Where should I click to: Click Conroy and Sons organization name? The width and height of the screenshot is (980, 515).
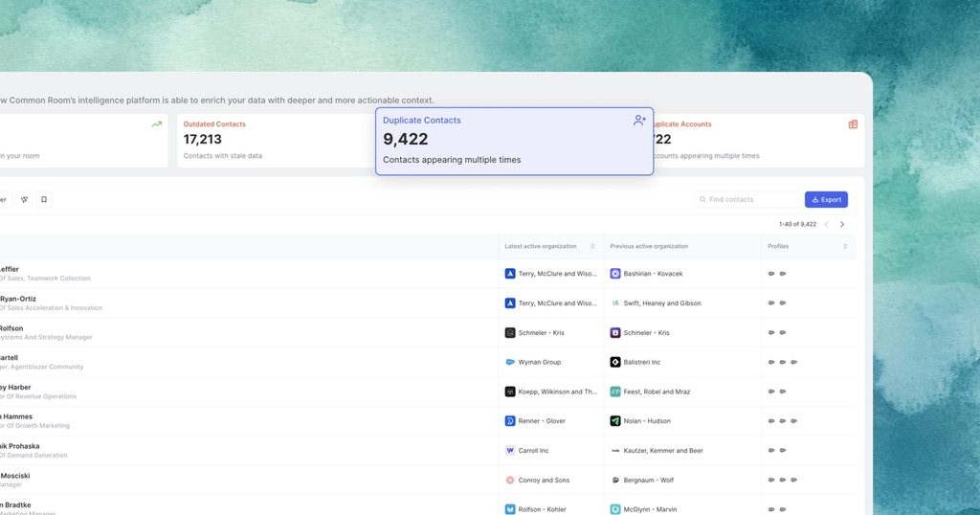544,480
